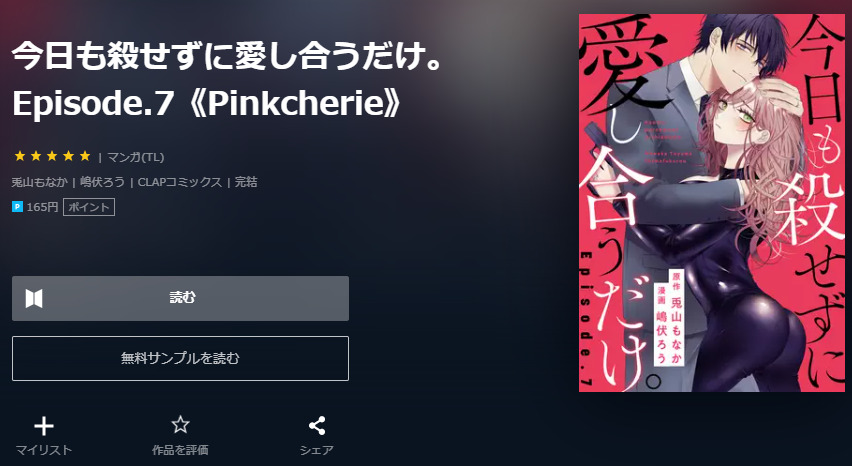This screenshot has width=852, height=466.
Task: Open 無料サンプルを読む free sample
Action: 180,358
